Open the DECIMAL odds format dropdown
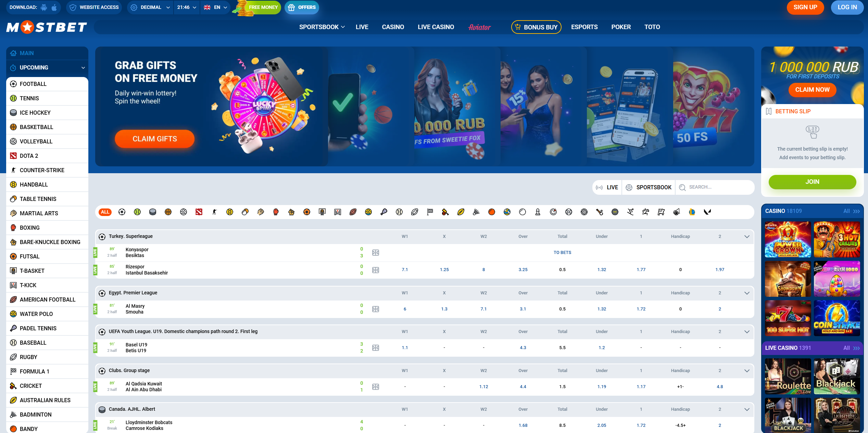The width and height of the screenshot is (868, 433). 151,7
